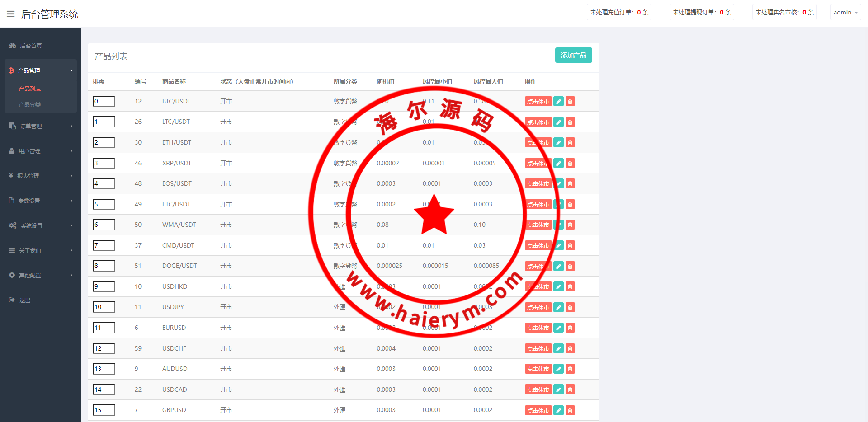Open 产品分类 submenu item

30,104
